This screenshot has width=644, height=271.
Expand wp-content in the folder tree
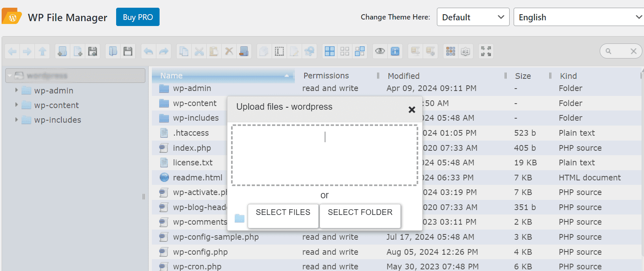(16, 105)
